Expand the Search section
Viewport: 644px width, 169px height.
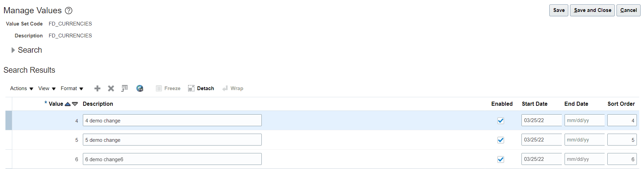coord(13,50)
